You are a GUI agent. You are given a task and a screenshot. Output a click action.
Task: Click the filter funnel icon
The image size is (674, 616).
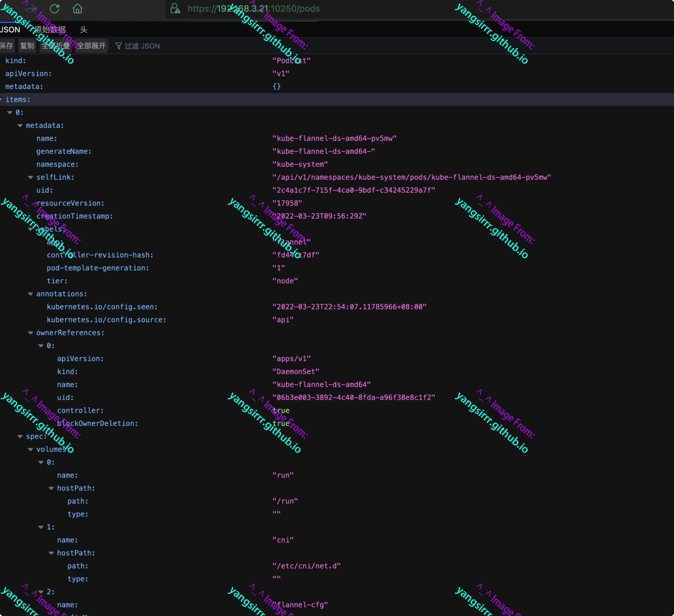(118, 46)
